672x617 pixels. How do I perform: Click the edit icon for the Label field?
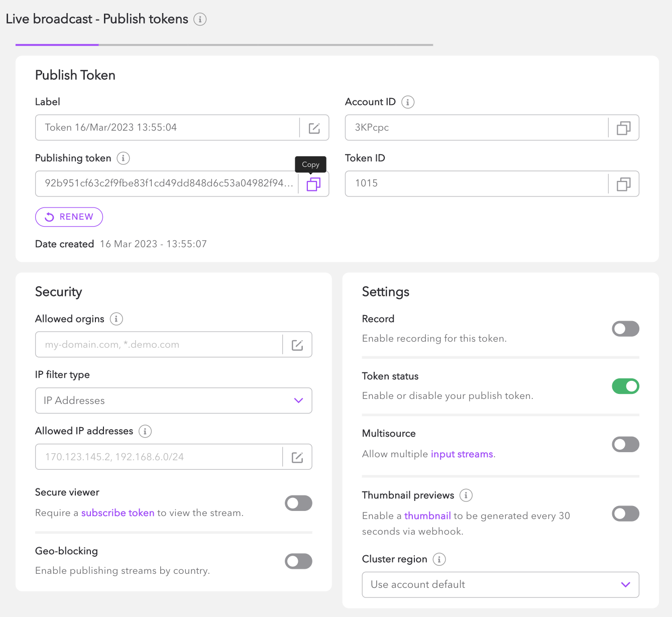pyautogui.click(x=314, y=128)
